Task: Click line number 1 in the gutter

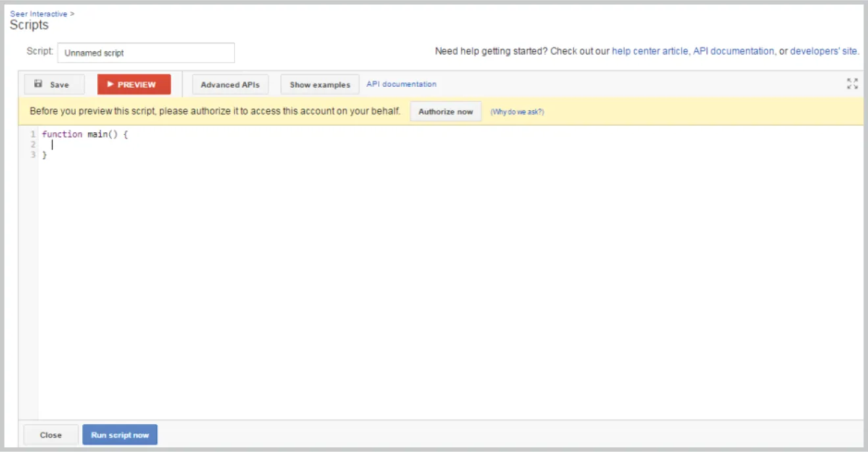Action: tap(32, 134)
